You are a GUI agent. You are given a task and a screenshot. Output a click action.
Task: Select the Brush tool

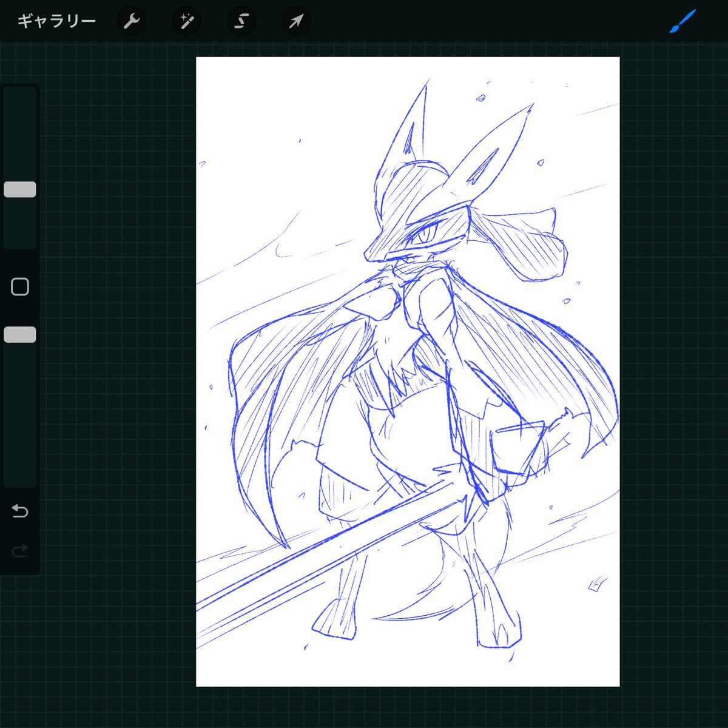(x=682, y=22)
